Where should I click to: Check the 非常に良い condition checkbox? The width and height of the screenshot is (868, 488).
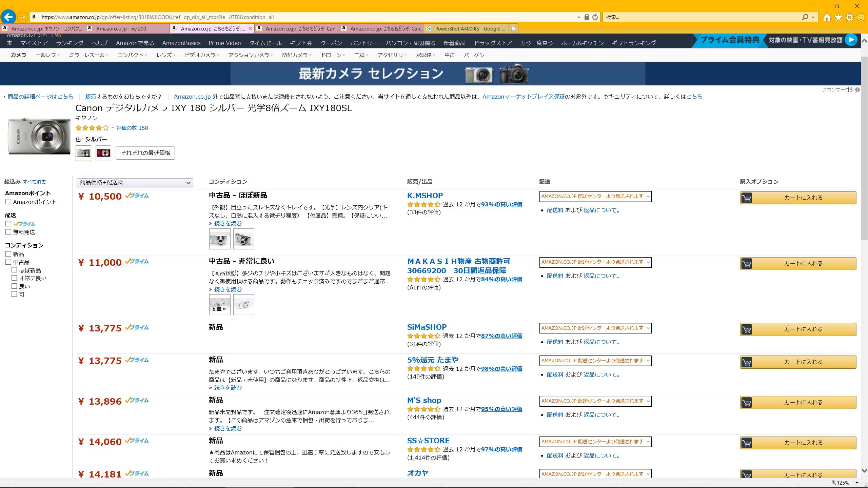pos(14,278)
